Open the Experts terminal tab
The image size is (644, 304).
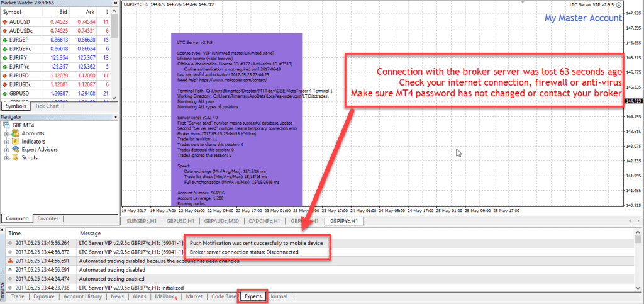tap(253, 296)
